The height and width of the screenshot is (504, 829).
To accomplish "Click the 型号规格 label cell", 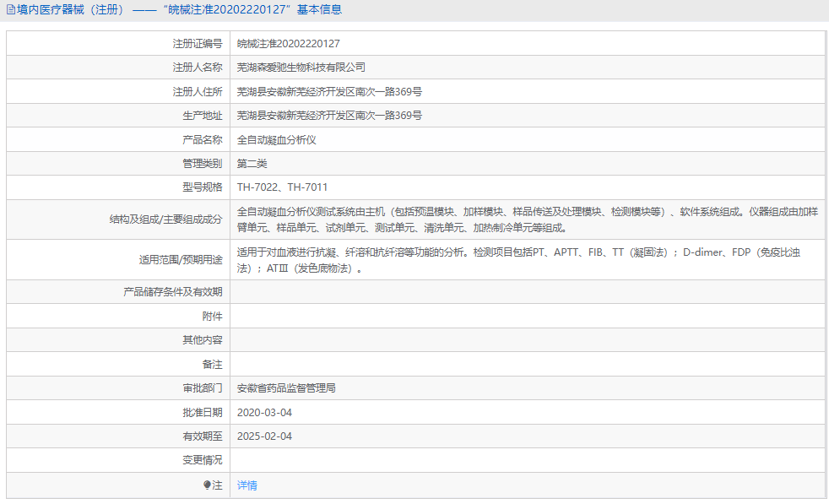I will [118, 187].
